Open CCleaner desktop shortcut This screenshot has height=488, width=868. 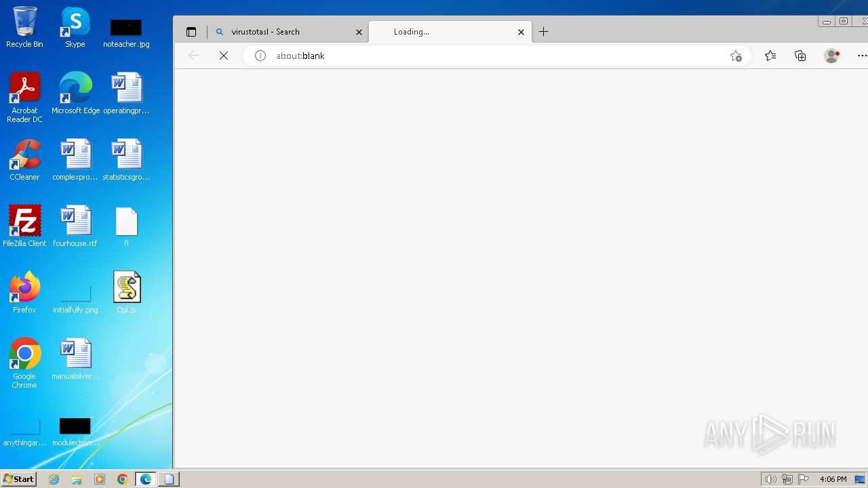pos(24,160)
